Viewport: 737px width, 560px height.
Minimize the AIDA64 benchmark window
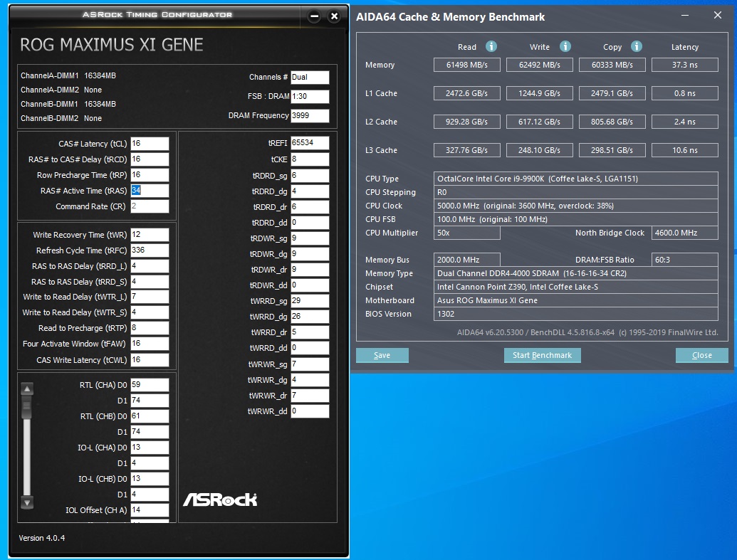[x=685, y=16]
